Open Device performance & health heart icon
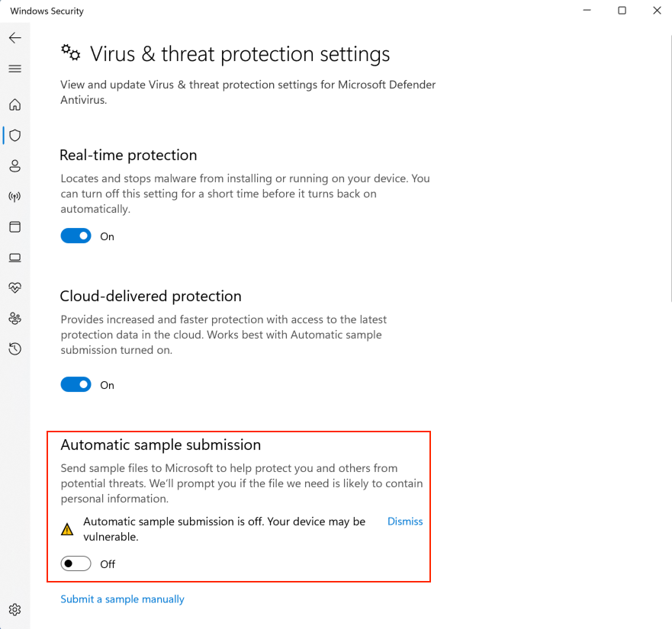 tap(14, 288)
